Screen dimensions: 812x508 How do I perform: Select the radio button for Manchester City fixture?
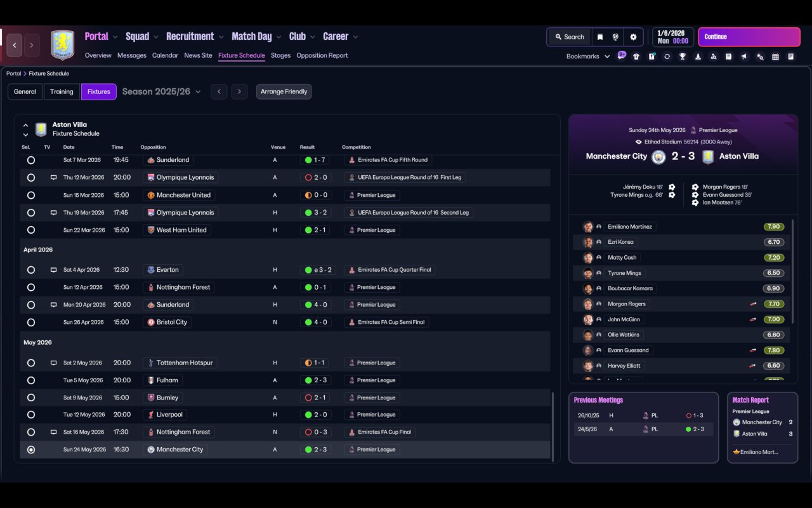click(x=31, y=450)
